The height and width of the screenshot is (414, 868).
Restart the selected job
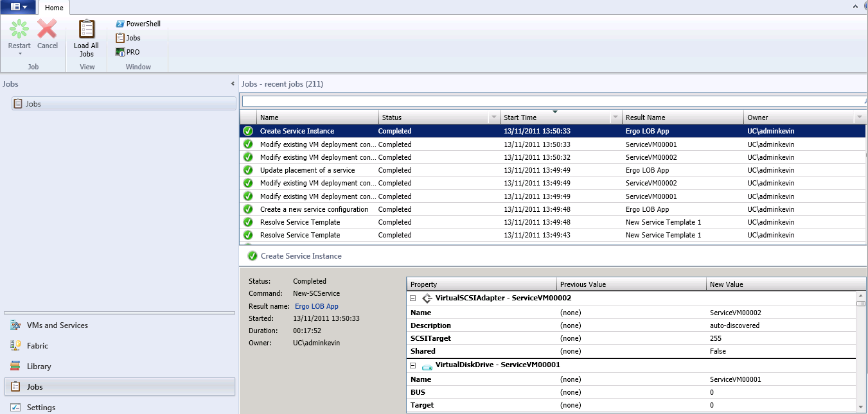click(19, 32)
